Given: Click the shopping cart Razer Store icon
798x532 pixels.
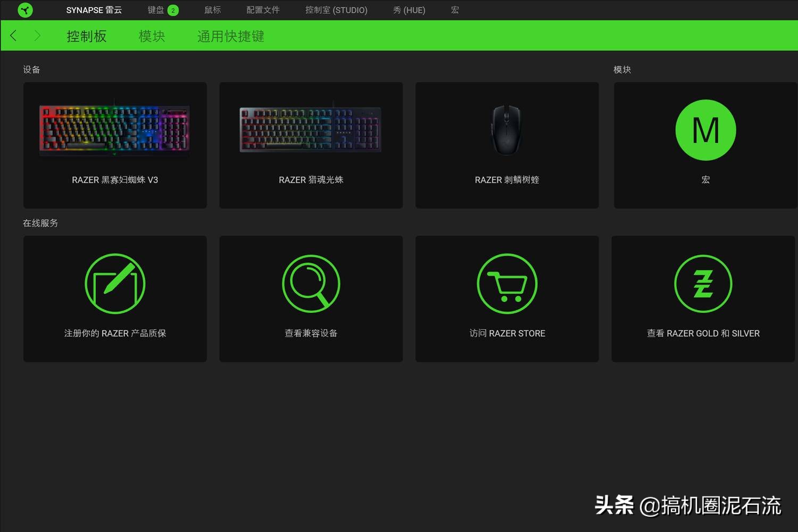Looking at the screenshot, I should pos(507,284).
